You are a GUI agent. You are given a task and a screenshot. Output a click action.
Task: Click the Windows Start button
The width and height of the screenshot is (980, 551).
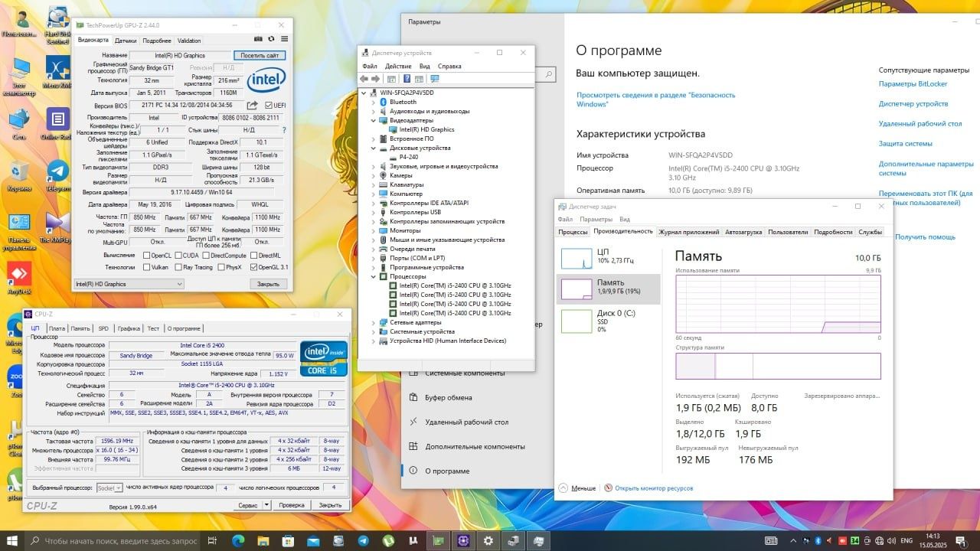(x=12, y=540)
